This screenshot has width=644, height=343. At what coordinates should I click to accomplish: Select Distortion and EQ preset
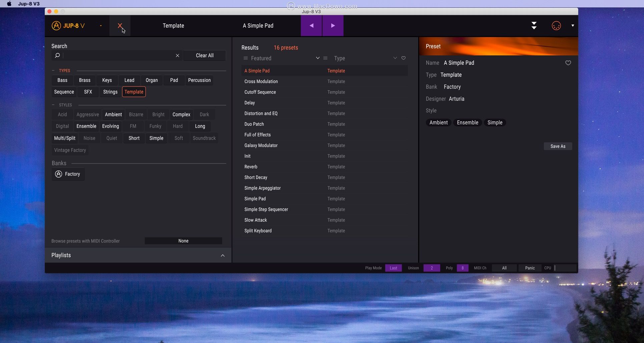[x=324, y=113]
